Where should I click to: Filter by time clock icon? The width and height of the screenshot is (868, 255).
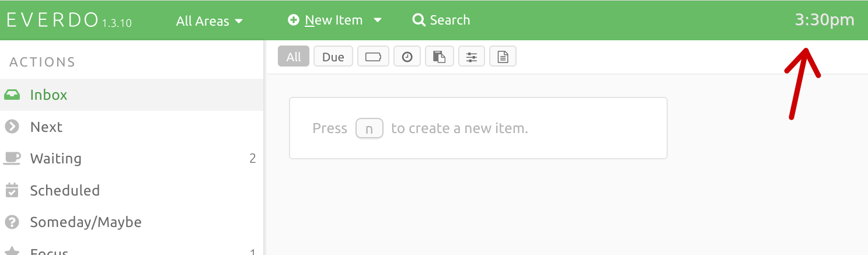pos(407,57)
